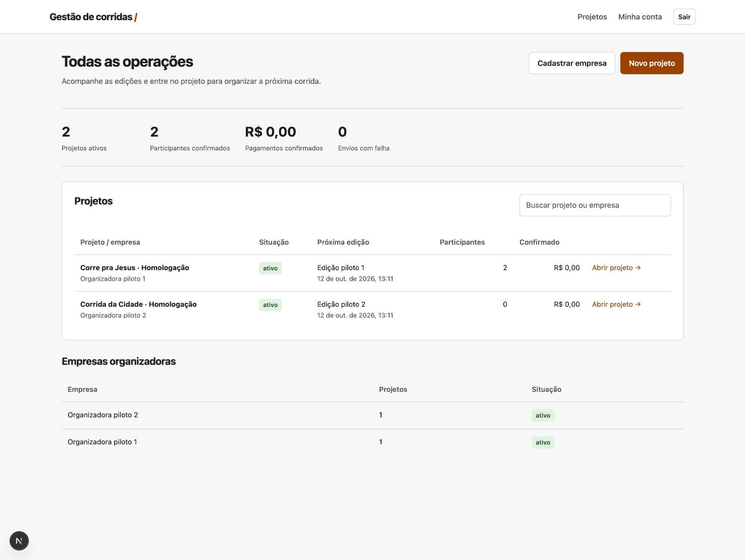Click the Sair button

coord(684,17)
